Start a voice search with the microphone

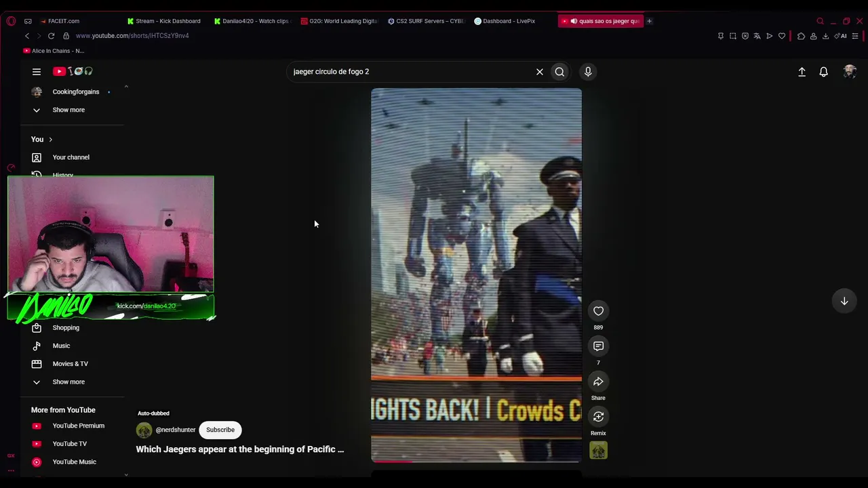pyautogui.click(x=588, y=72)
